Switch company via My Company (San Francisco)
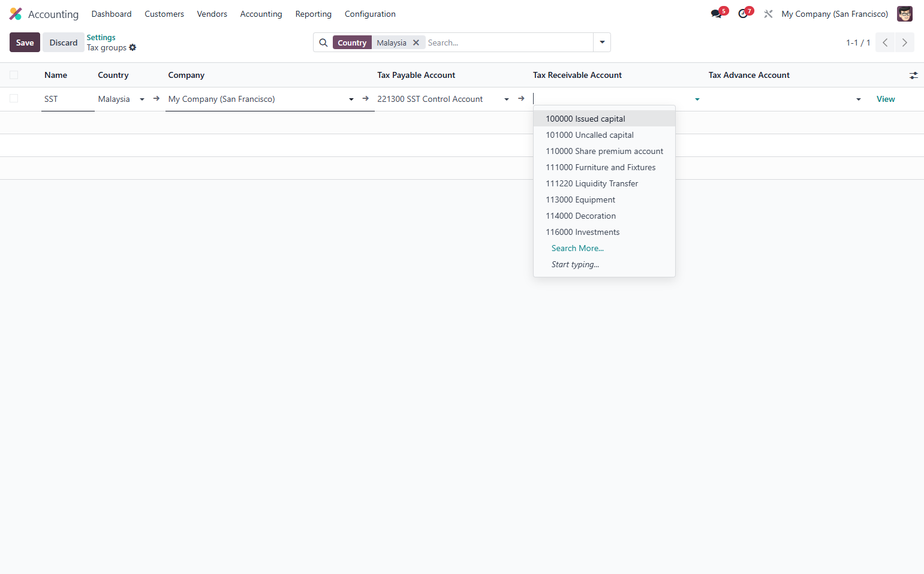The width and height of the screenshot is (924, 574). pyautogui.click(x=835, y=14)
